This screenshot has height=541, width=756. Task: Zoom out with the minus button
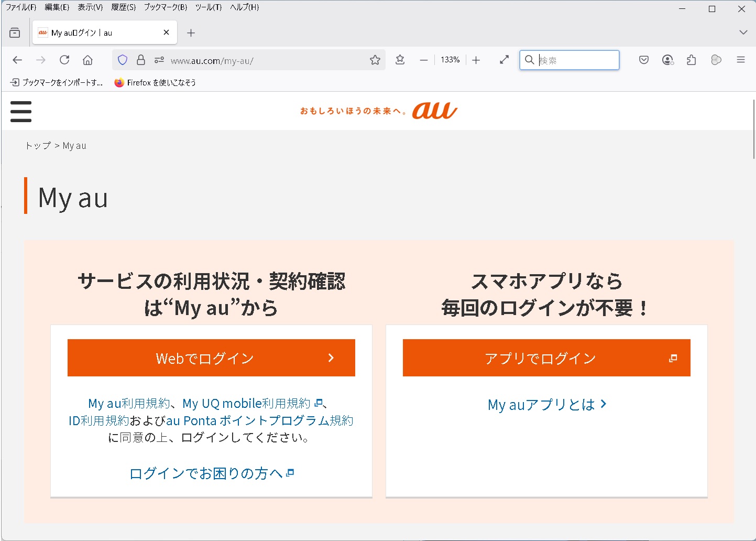click(424, 60)
